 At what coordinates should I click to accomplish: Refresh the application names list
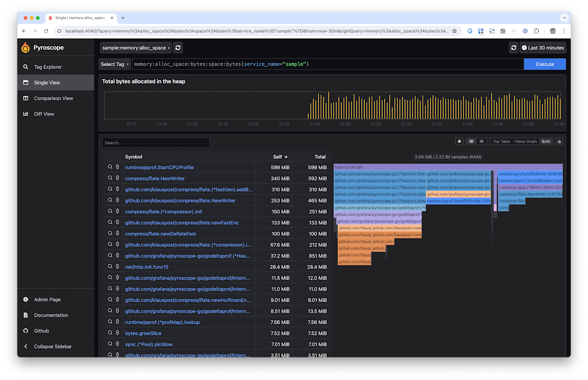point(178,48)
